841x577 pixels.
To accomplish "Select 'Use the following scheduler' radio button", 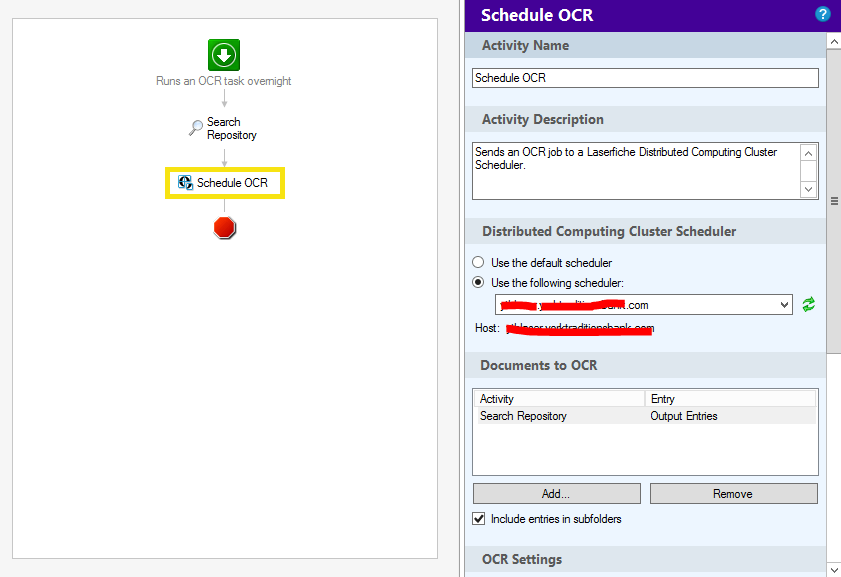I will (x=479, y=283).
